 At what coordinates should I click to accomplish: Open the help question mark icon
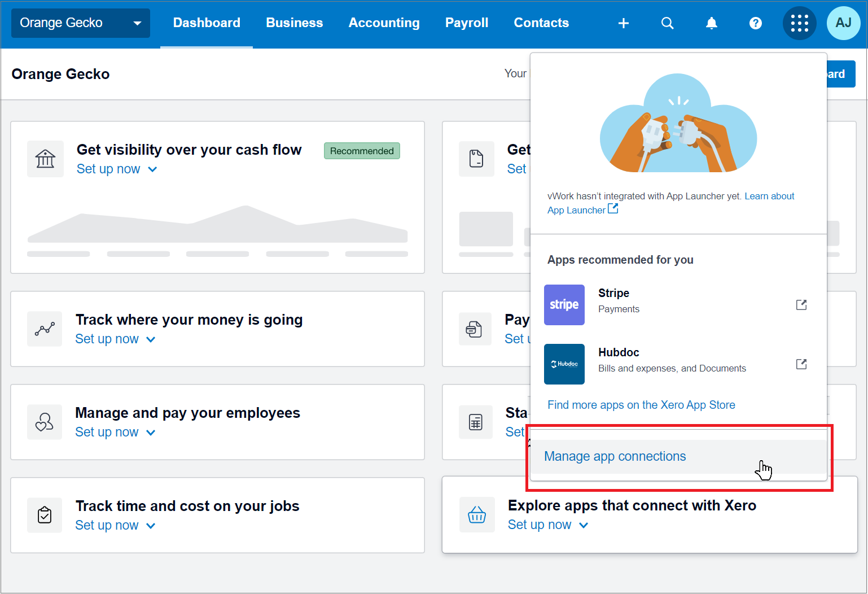756,23
